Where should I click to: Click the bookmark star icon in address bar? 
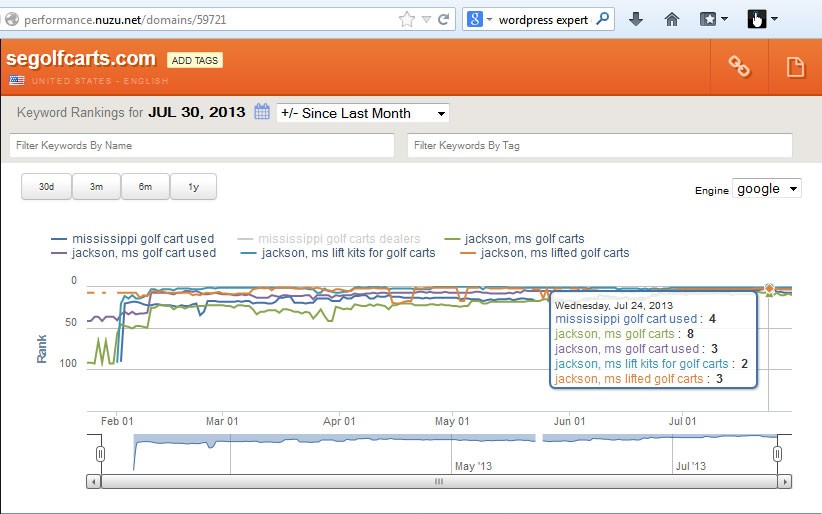[x=406, y=20]
